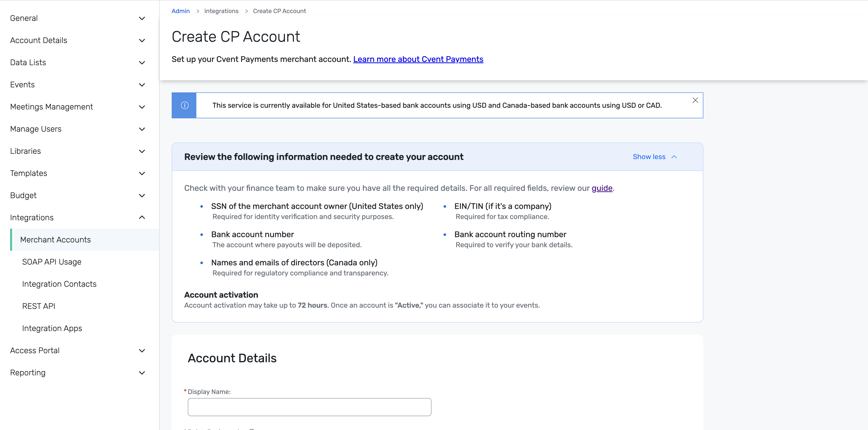Click Names and emails of directors item
Image resolution: width=868 pixels, height=430 pixels.
294,263
